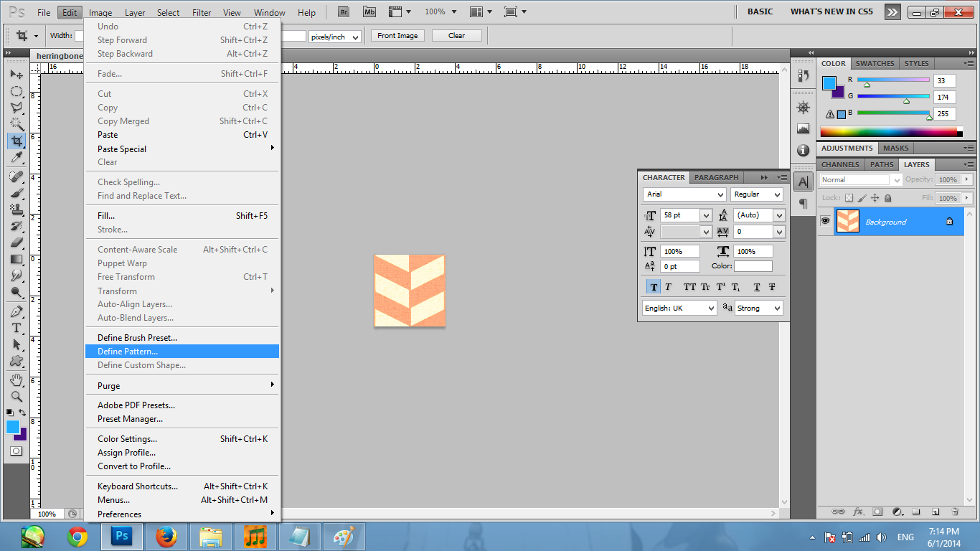Open the Paragraph panel pilcrow icon
Viewport: 980px width, 551px height.
(x=804, y=204)
